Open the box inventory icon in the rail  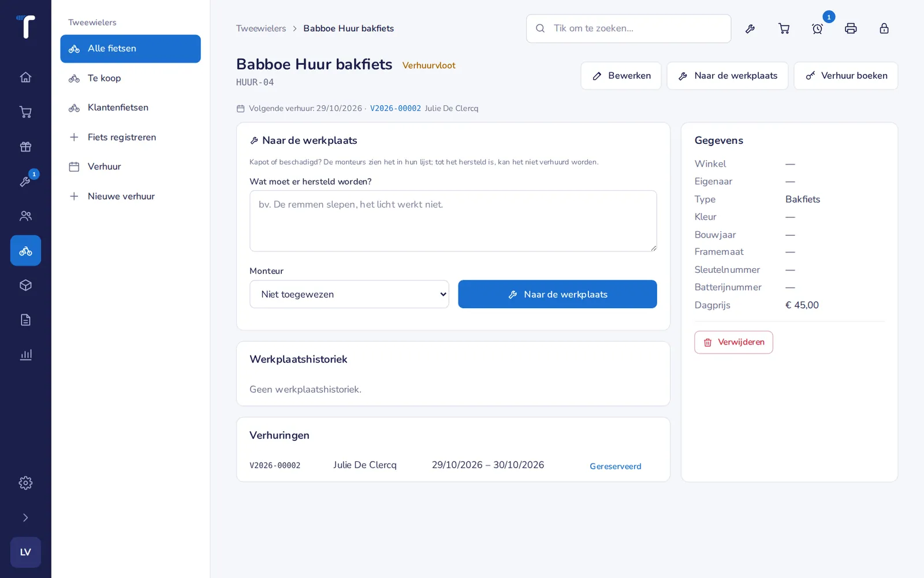point(25,286)
